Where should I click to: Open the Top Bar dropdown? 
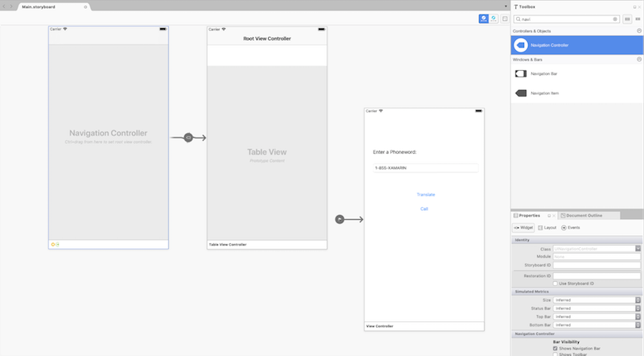[638, 317]
